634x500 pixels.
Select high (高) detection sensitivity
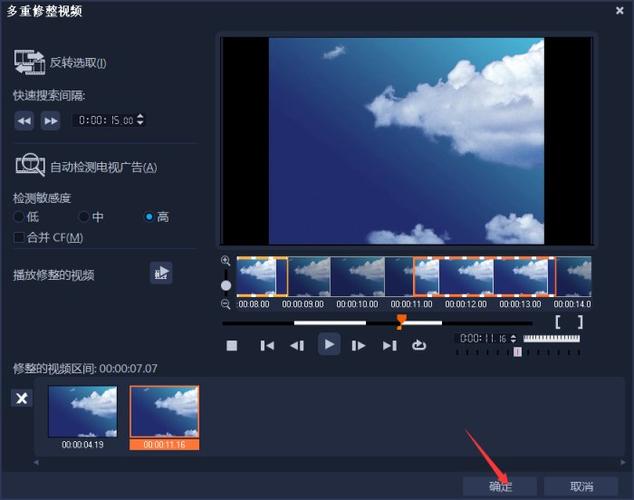[149, 217]
